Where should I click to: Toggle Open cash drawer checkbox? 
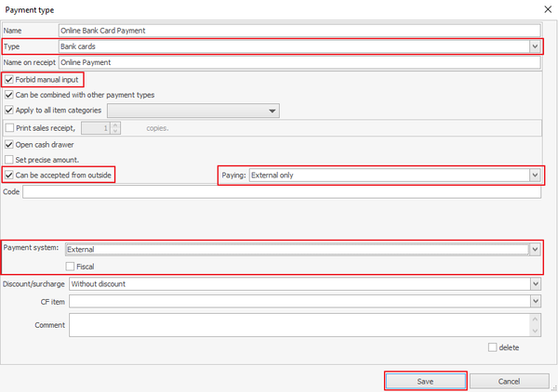[9, 144]
